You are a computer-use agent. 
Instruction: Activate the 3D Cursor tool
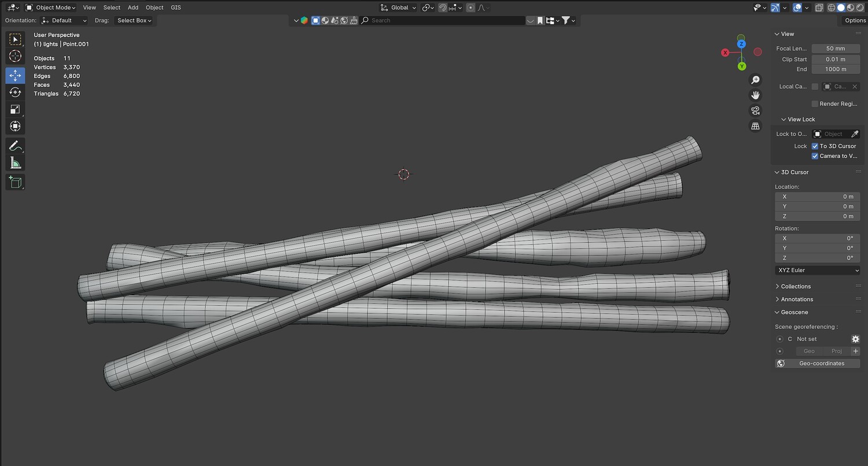[16, 56]
